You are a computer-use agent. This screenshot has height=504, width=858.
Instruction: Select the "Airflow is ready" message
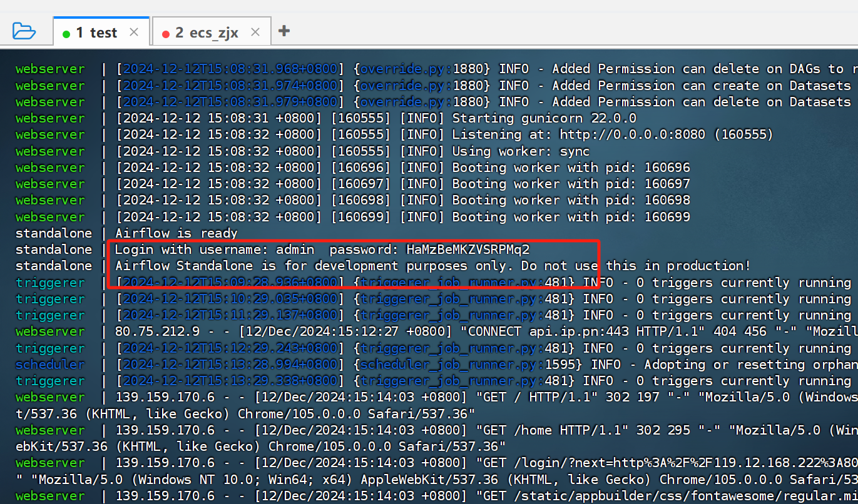pyautogui.click(x=176, y=233)
